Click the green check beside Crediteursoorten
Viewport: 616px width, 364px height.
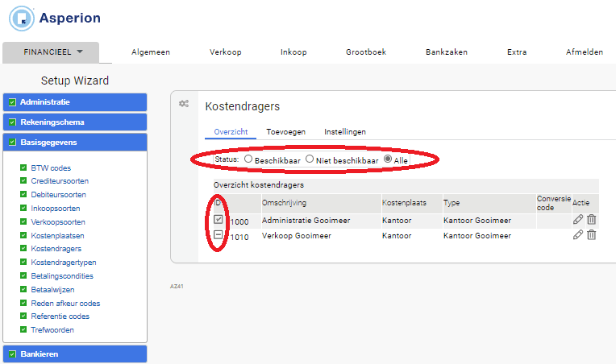point(23,180)
